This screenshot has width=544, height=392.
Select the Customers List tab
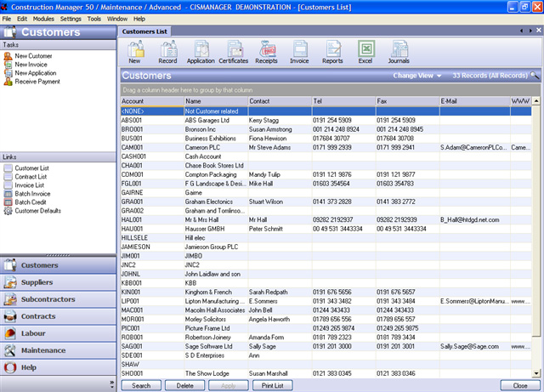(144, 31)
